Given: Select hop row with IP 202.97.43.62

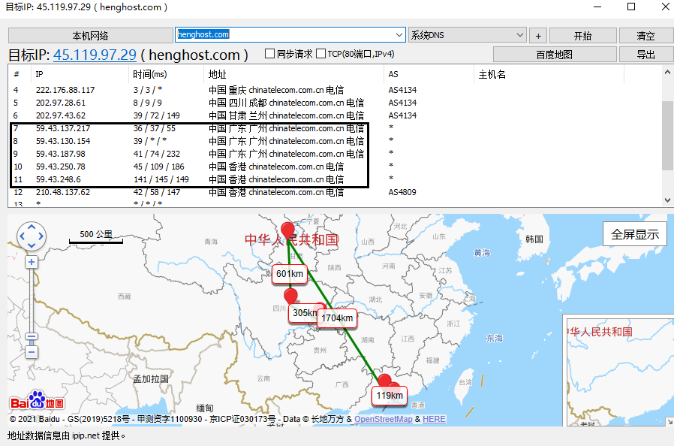Looking at the screenshot, I should click(335, 115).
